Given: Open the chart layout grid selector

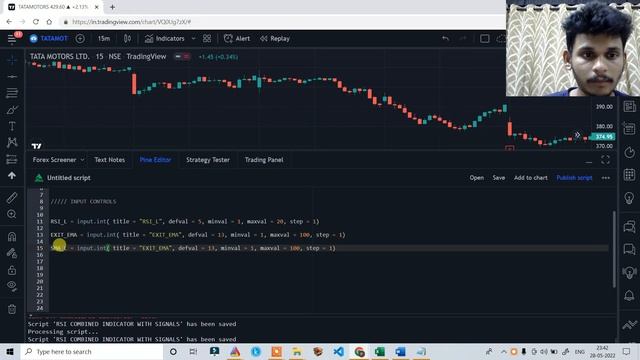Looking at the screenshot, I should [207, 38].
